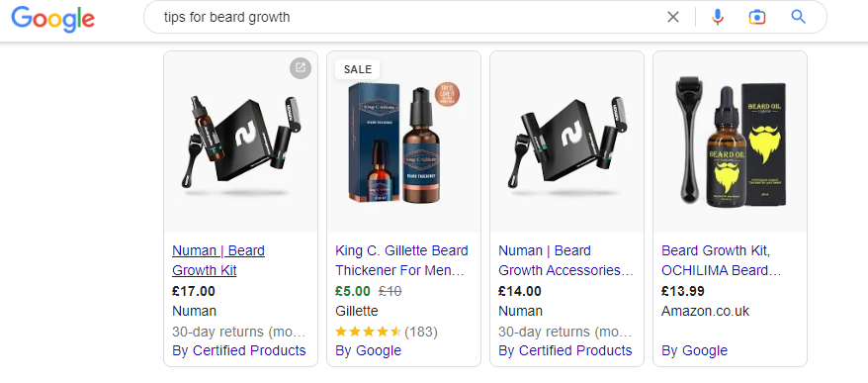Open Numan | Beard Growth Kit link
The height and width of the screenshot is (383, 868).
coord(218,260)
